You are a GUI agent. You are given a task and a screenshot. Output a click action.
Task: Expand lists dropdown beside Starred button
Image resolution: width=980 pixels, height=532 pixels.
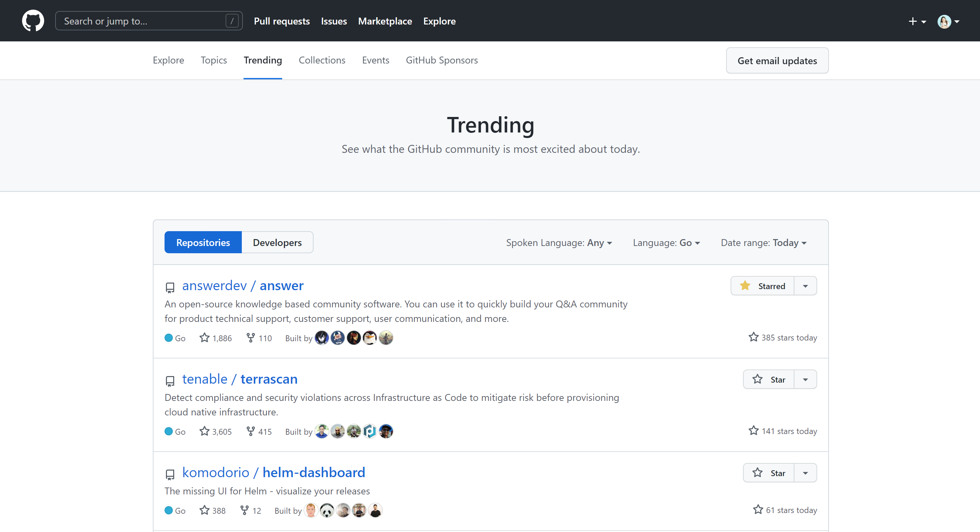point(805,286)
